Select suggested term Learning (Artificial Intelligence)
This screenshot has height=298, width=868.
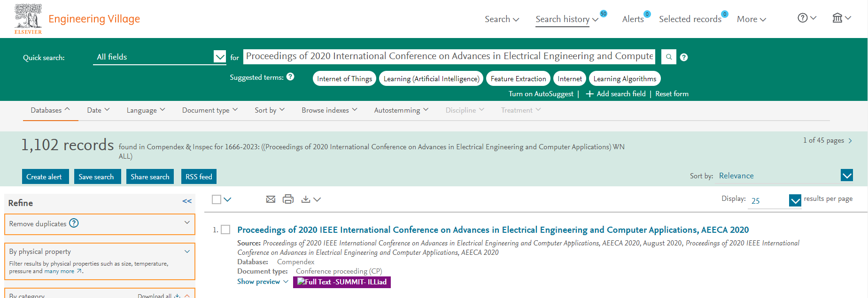(431, 78)
